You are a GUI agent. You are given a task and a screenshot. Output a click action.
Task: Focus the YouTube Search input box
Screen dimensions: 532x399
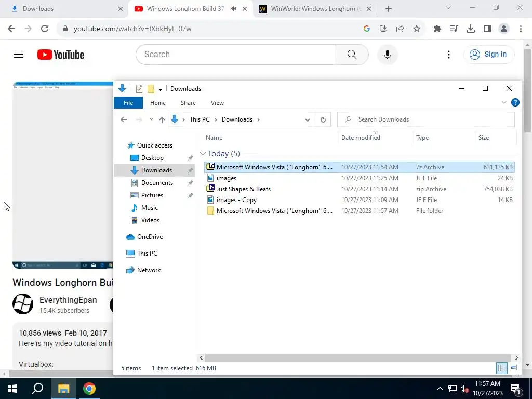(236, 54)
